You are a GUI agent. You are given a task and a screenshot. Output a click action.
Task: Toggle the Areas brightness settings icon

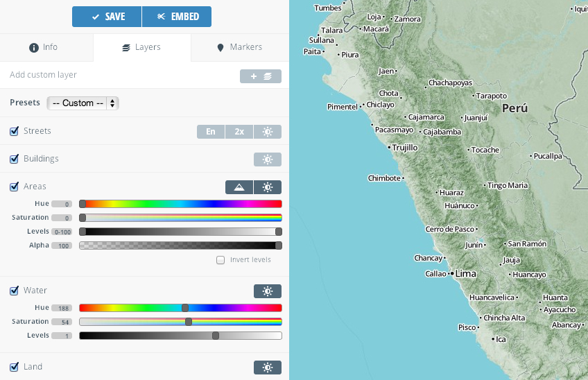tap(268, 187)
